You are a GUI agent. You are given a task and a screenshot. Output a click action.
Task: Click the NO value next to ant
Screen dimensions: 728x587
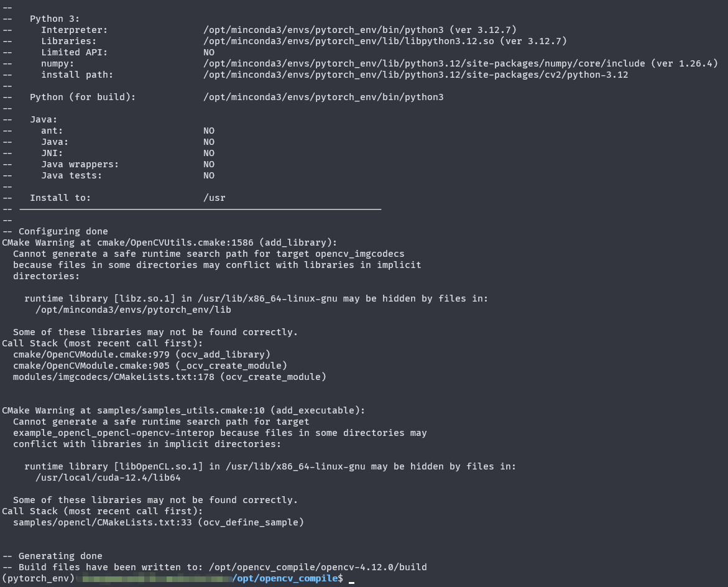[209, 131]
